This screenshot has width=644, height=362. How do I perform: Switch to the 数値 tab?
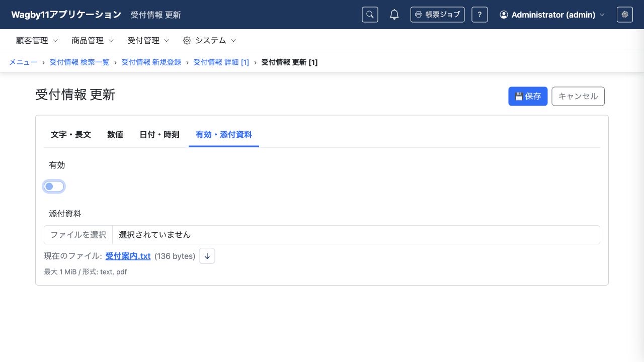coord(115,135)
